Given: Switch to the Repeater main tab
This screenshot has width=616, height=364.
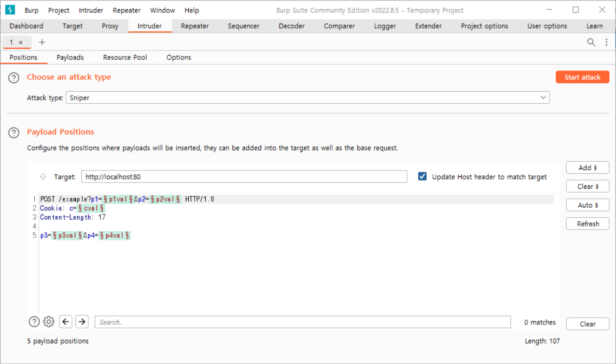Looking at the screenshot, I should [x=195, y=26].
